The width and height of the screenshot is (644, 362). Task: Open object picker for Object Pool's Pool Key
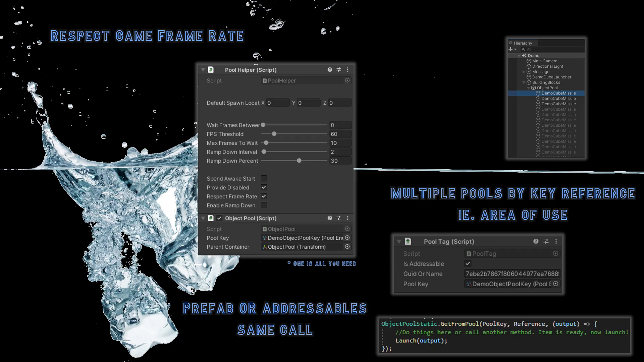click(x=347, y=238)
